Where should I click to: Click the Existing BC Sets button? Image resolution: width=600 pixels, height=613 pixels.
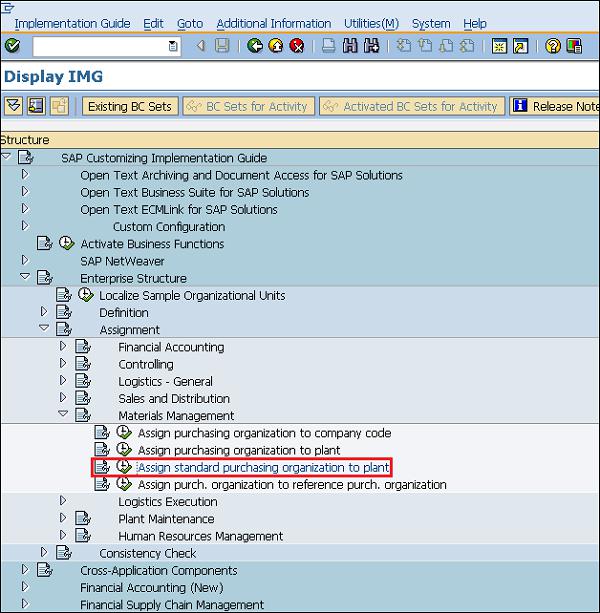[130, 106]
